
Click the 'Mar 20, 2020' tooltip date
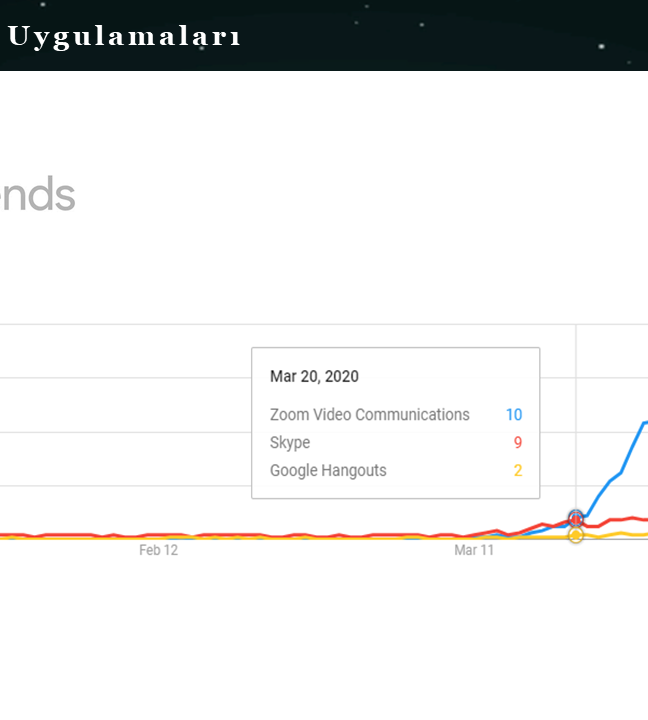(314, 377)
